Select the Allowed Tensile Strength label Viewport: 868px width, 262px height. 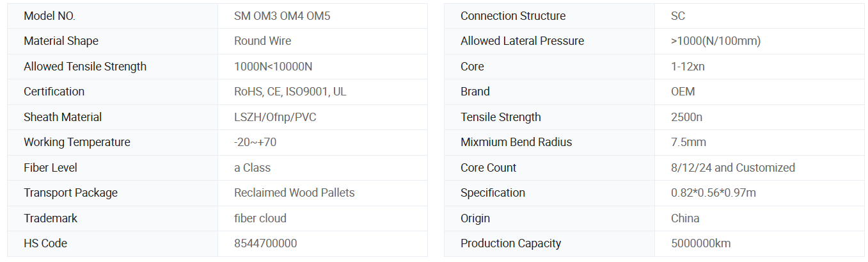point(85,67)
